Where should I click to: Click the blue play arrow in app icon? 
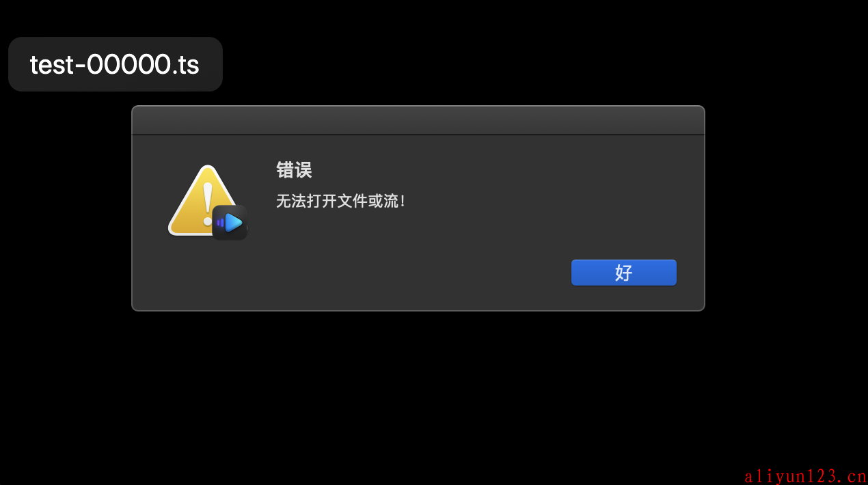tap(234, 223)
